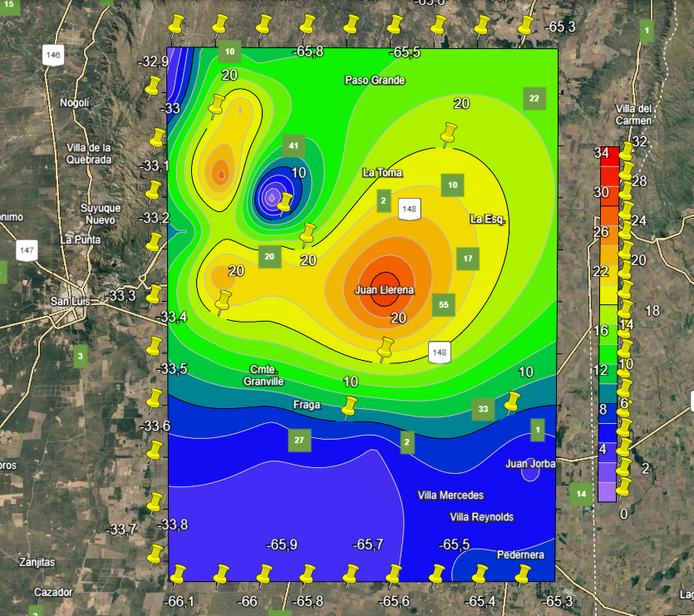
Task: Click the San Luis city label
Action: [69, 301]
